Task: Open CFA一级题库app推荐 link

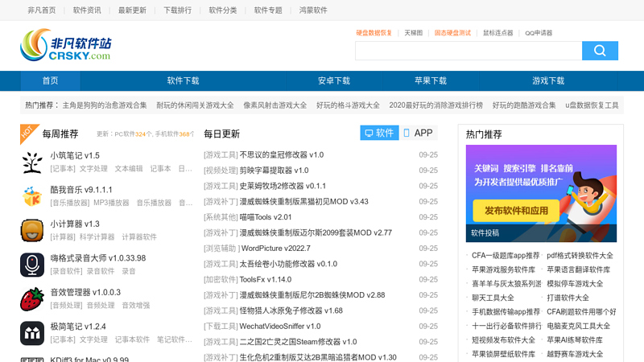Action: 506,256
